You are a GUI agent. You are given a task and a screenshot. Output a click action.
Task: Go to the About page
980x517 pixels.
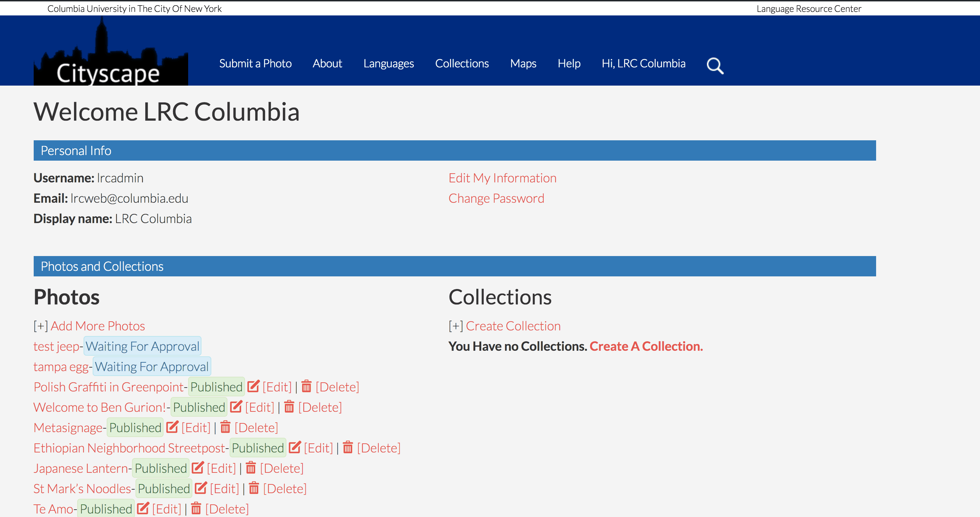327,63
